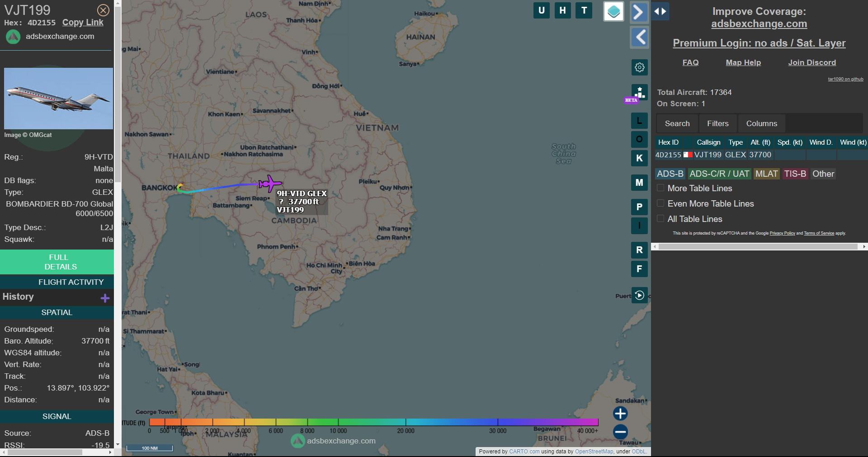This screenshot has width=868, height=457.
Task: Sort table by Spd. (kt) column
Action: click(x=790, y=142)
